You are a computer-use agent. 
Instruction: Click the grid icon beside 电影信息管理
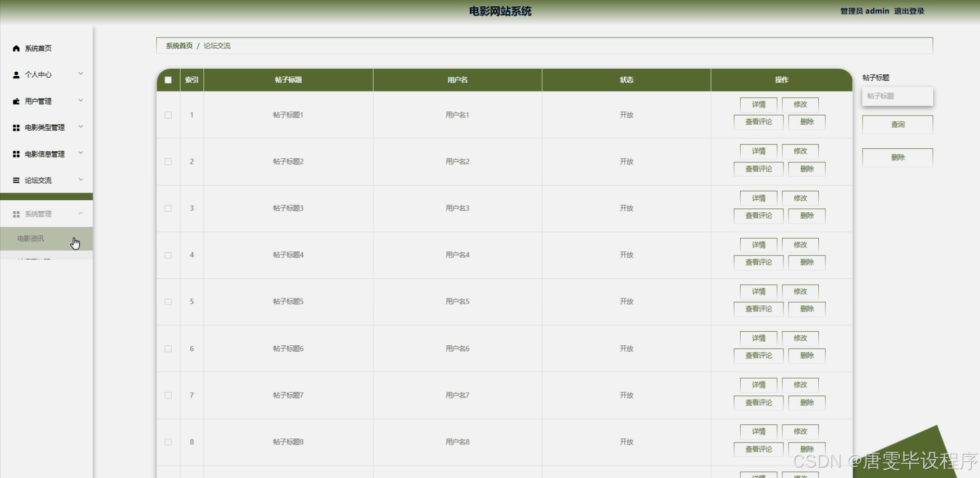click(x=16, y=154)
